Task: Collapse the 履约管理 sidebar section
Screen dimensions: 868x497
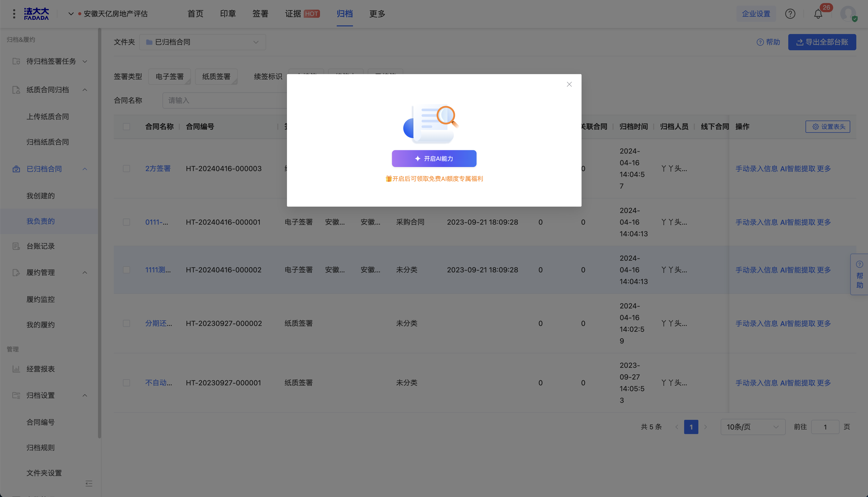Action: 85,272
